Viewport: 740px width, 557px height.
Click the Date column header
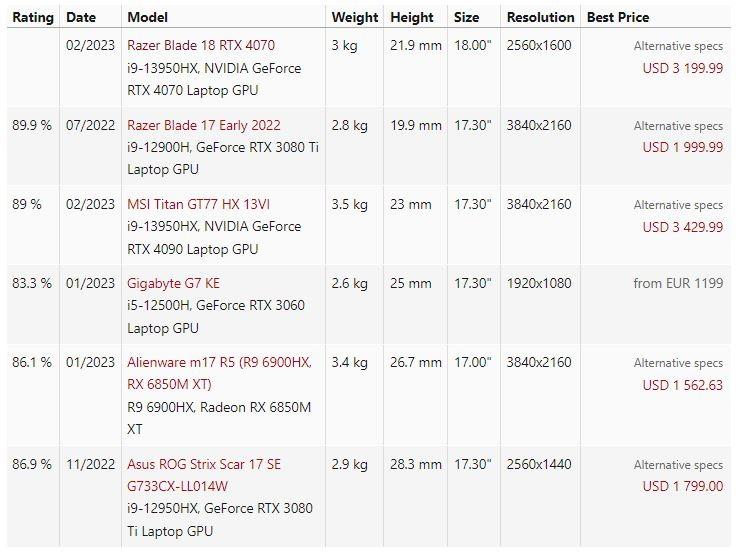(81, 17)
